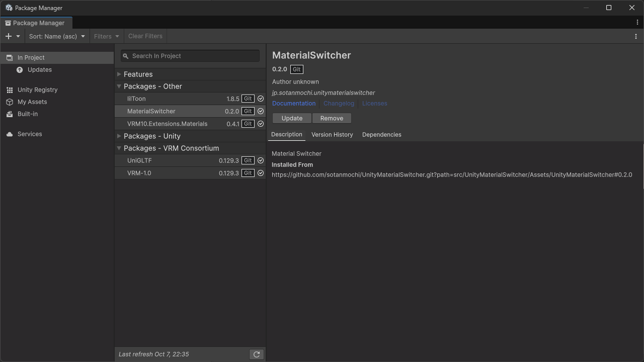Viewport: 644px width, 362px height.
Task: Expand the Packages - Unity group
Action: [119, 136]
